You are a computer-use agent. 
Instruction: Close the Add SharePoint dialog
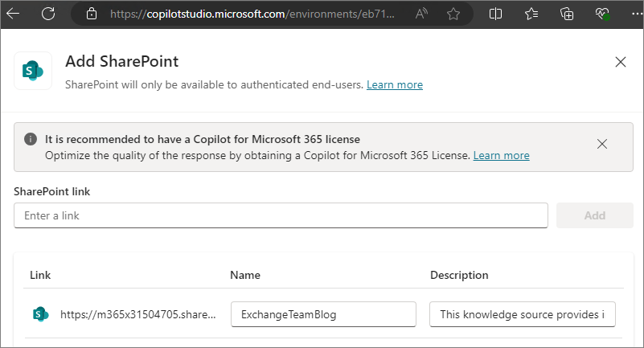(x=621, y=62)
